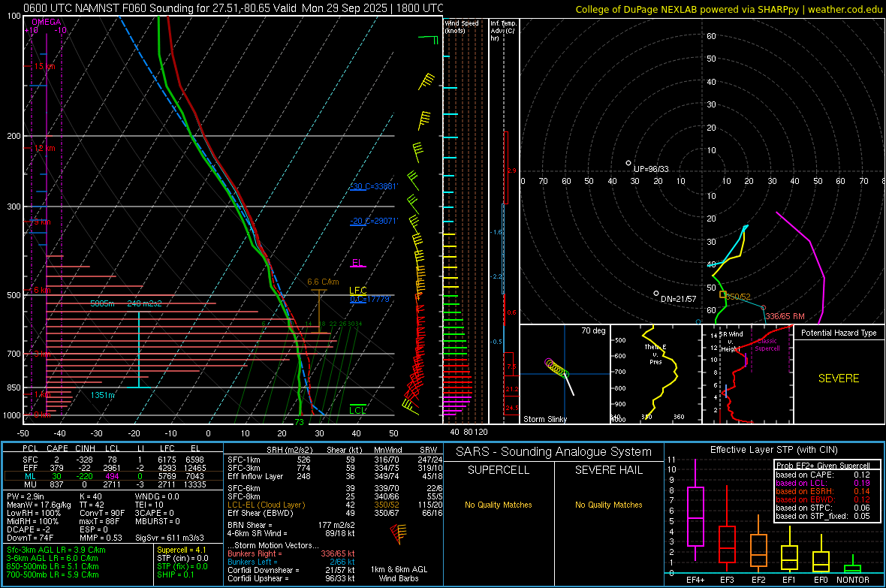Click the Eff Inflow Layer row label

pyautogui.click(x=256, y=476)
